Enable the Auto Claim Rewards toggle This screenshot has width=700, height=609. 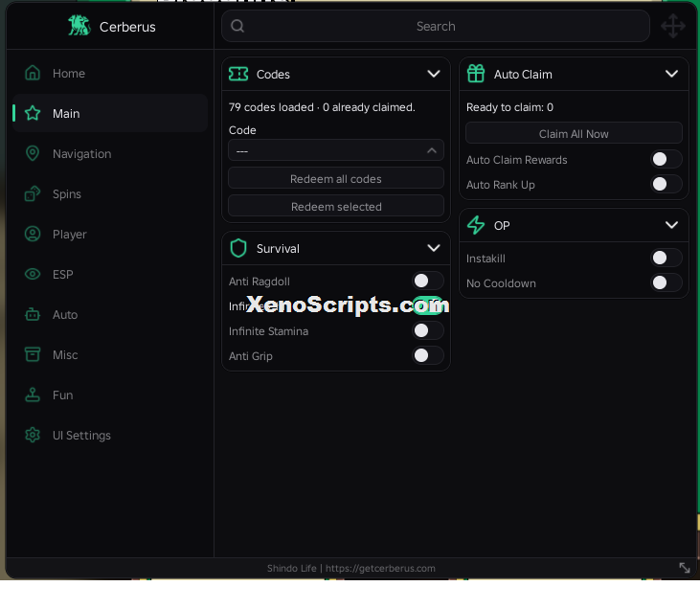point(666,159)
